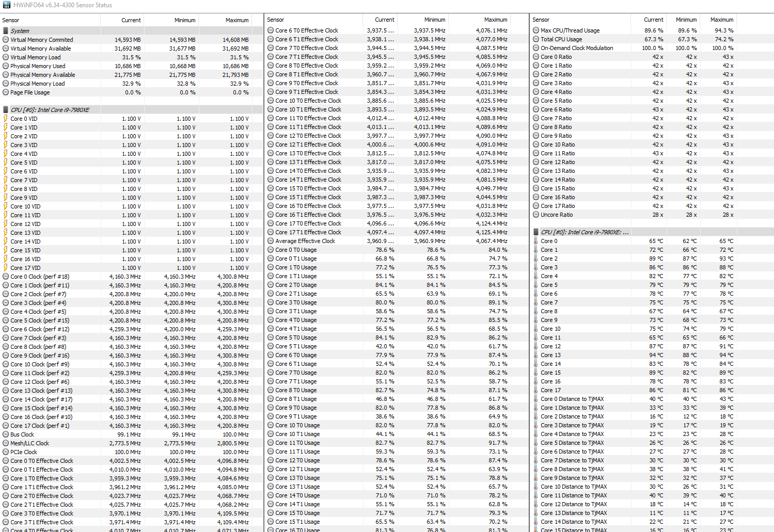The image size is (774, 532).
Task: Select the Core 14 T1 Usage row
Action: 397,504
